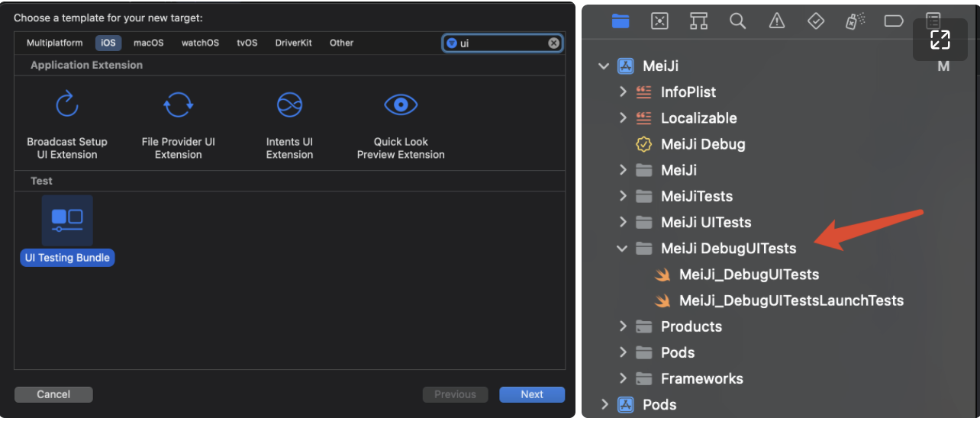Click the Previous button
This screenshot has height=421, width=980.
coord(455,394)
